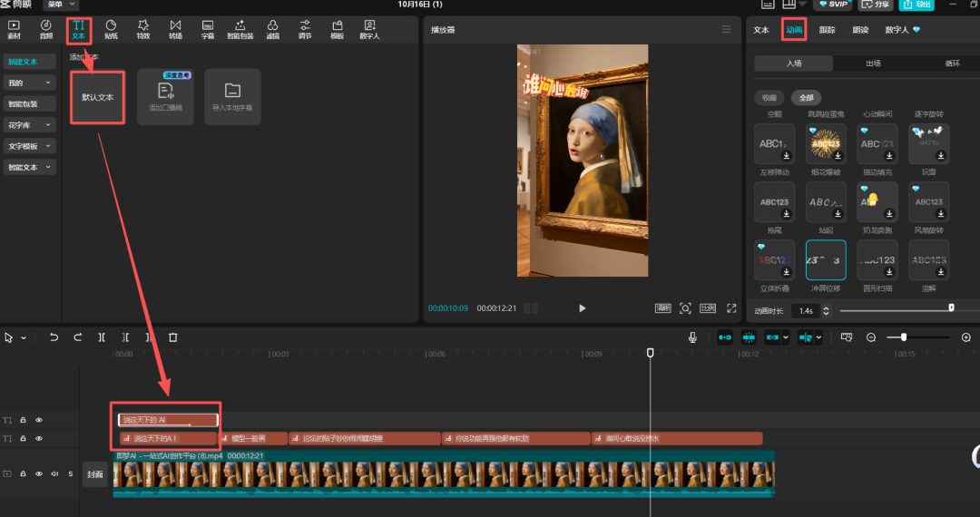Expand the 文字模板 category in sidebar
980x517 pixels.
pos(30,146)
